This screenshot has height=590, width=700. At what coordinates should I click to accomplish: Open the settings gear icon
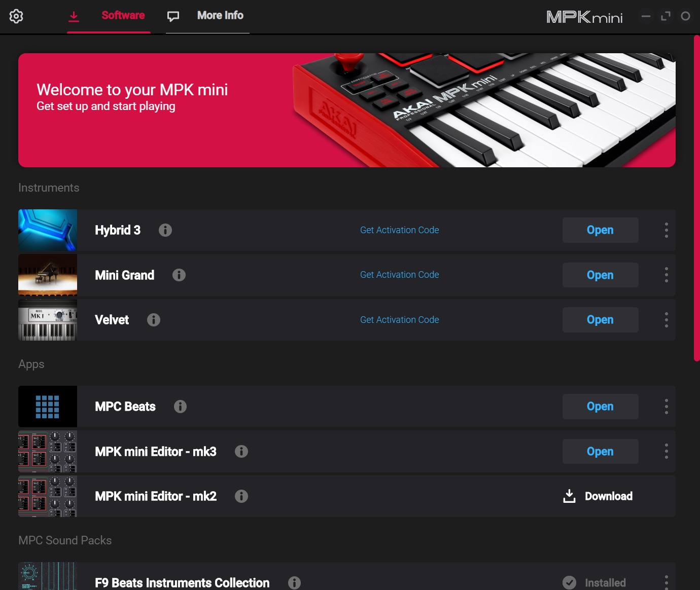click(16, 16)
